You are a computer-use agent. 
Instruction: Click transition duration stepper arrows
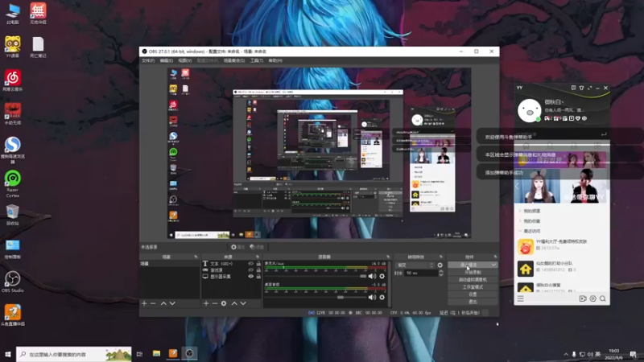point(440,273)
